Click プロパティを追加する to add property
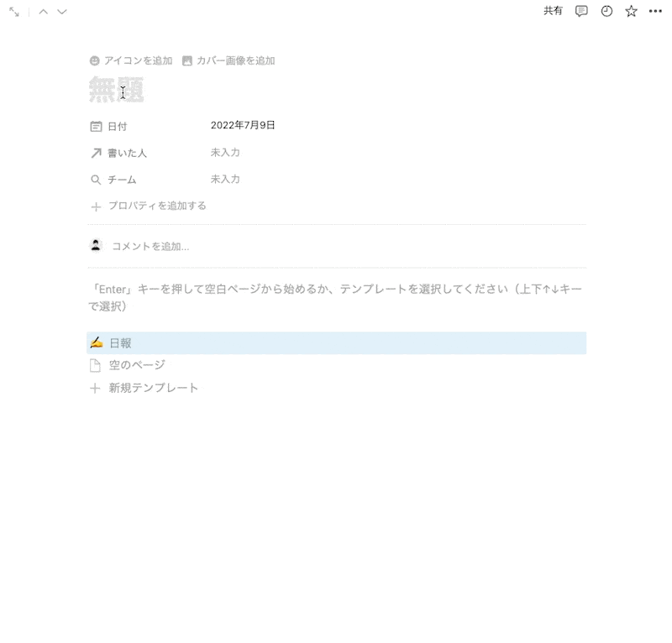 (149, 206)
